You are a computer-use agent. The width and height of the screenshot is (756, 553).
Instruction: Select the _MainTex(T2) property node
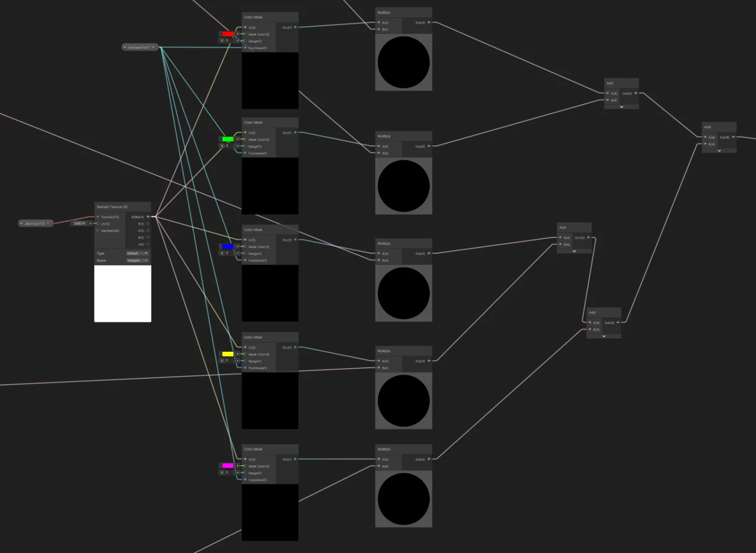[35, 223]
